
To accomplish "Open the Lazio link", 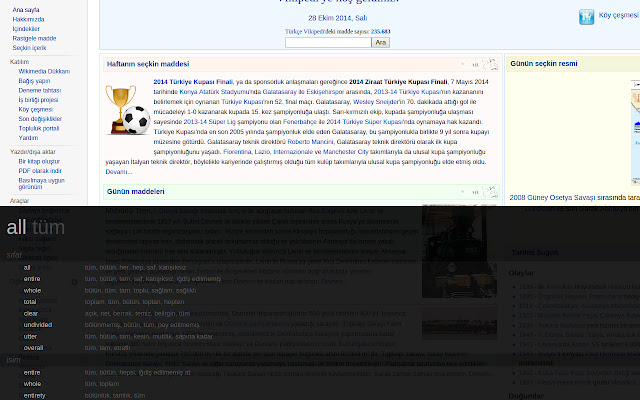I will point(262,152).
